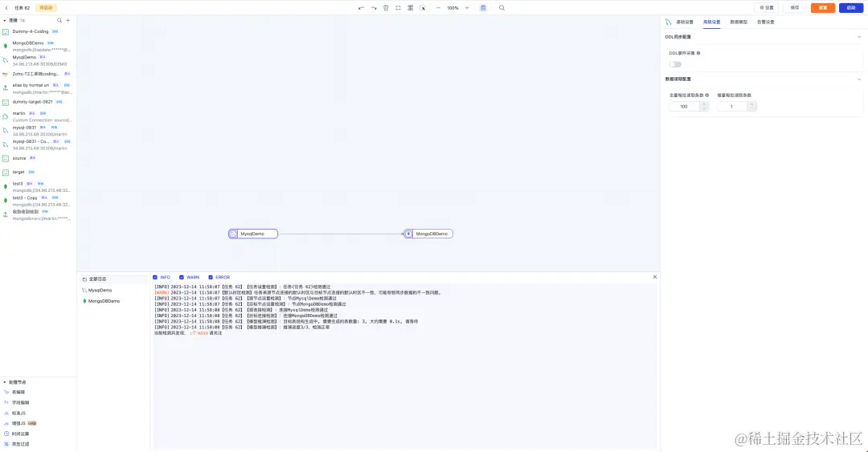This screenshot has height=452, width=868.
Task: Step the incremental batch value 1 with its arrows
Action: [751, 106]
